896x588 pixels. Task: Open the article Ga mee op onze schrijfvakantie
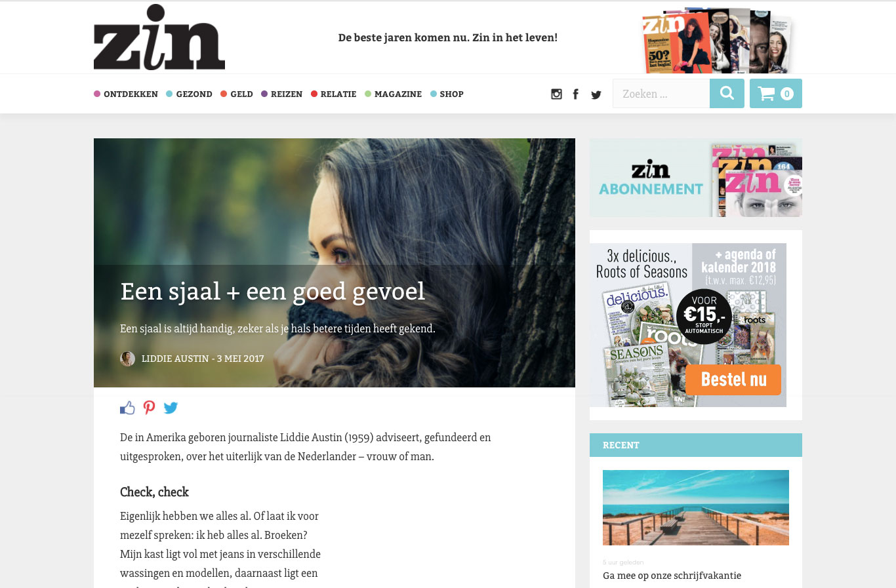pos(672,576)
